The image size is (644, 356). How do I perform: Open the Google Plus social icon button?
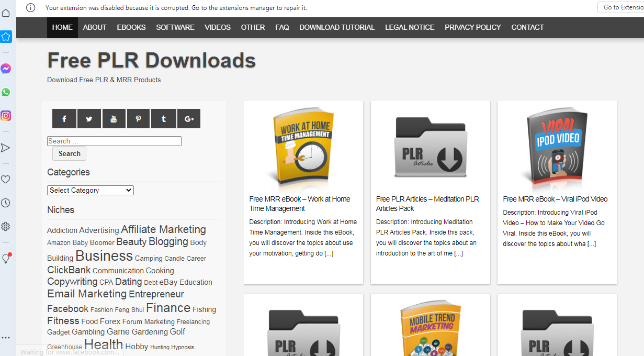click(x=189, y=119)
